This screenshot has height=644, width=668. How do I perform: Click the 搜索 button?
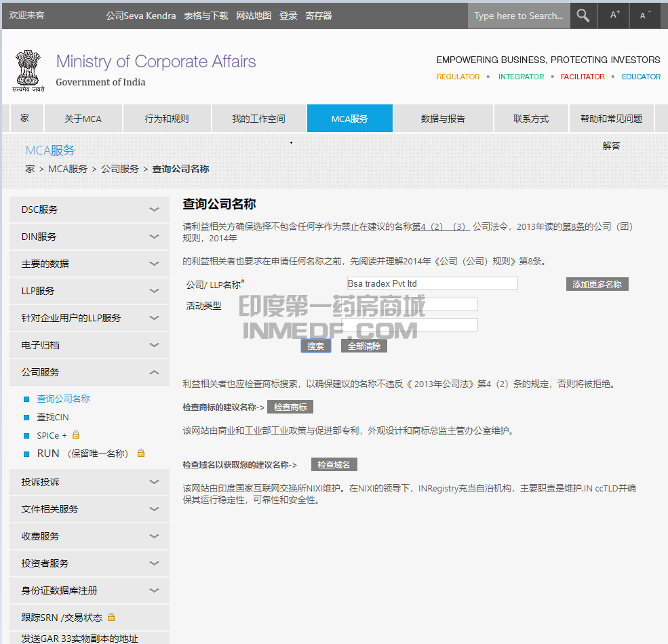pos(315,345)
